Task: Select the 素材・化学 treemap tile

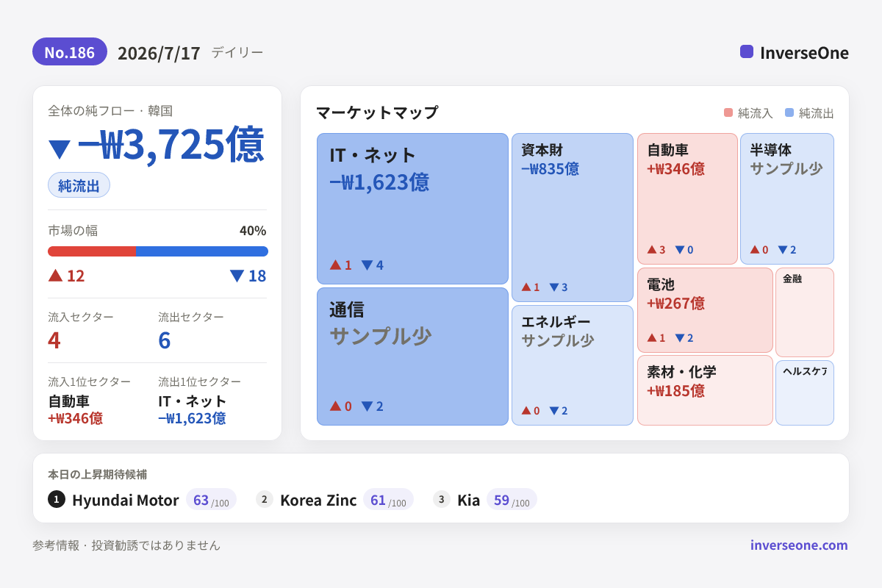Action: (705, 390)
